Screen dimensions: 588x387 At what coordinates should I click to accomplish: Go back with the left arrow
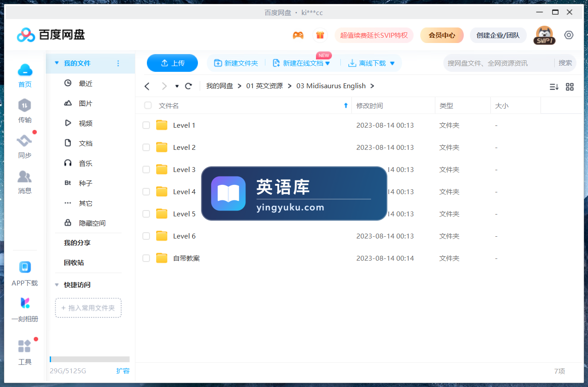(147, 86)
